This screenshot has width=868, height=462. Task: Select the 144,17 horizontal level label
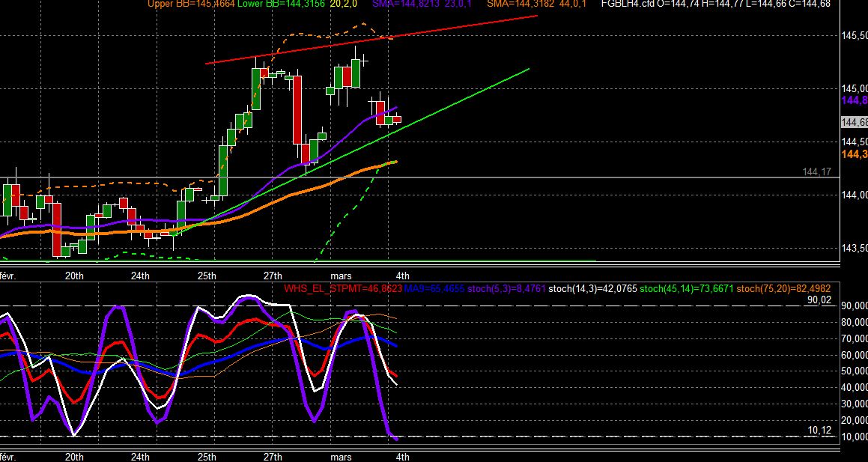click(816, 172)
